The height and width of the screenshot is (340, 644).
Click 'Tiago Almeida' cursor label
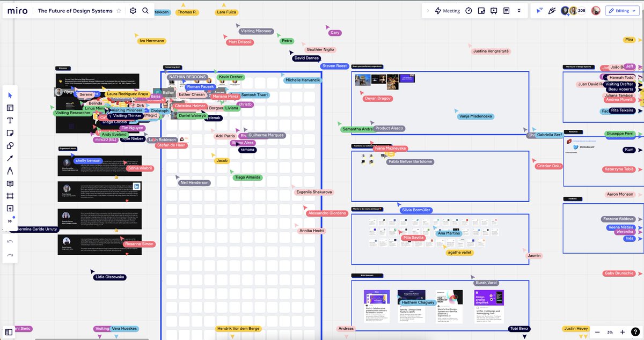click(248, 177)
